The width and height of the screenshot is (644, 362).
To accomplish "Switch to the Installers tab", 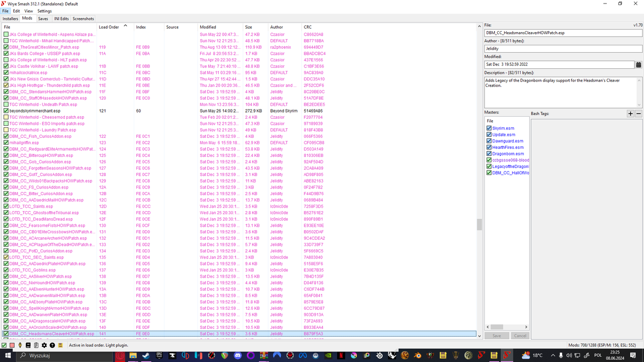I will click(x=10, y=18).
